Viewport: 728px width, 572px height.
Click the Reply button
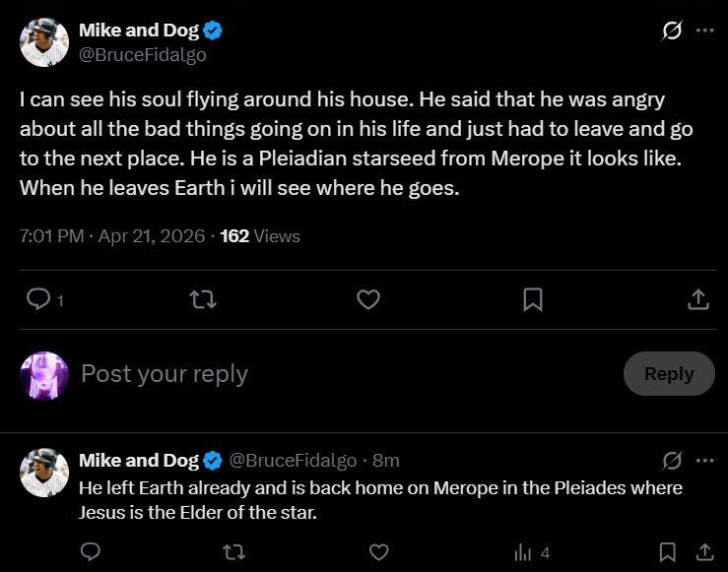pyautogui.click(x=669, y=374)
